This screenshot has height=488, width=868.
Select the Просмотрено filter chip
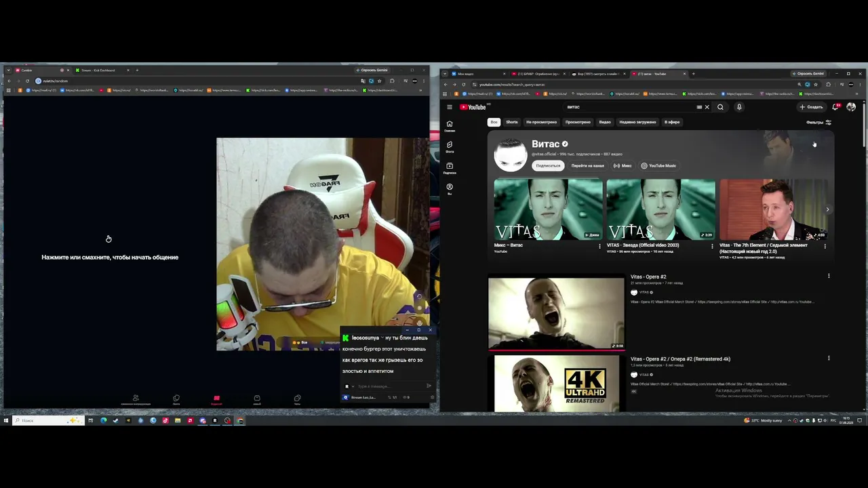[578, 122]
